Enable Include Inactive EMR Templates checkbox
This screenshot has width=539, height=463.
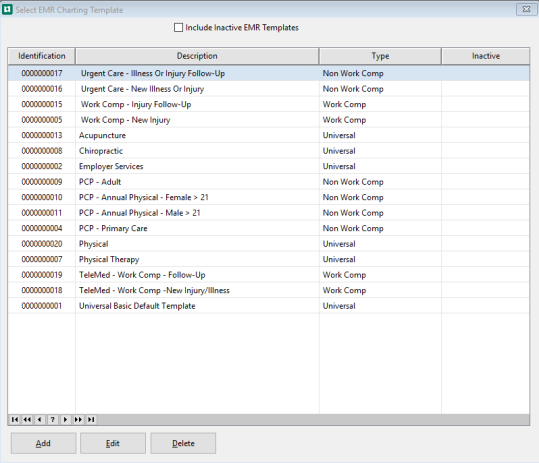[x=178, y=27]
